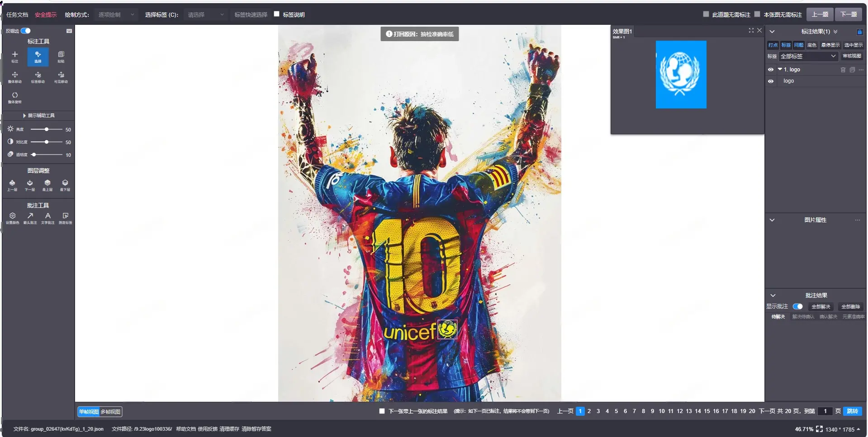Adjust the 亮度 brightness slider
The image size is (868, 437).
click(47, 129)
